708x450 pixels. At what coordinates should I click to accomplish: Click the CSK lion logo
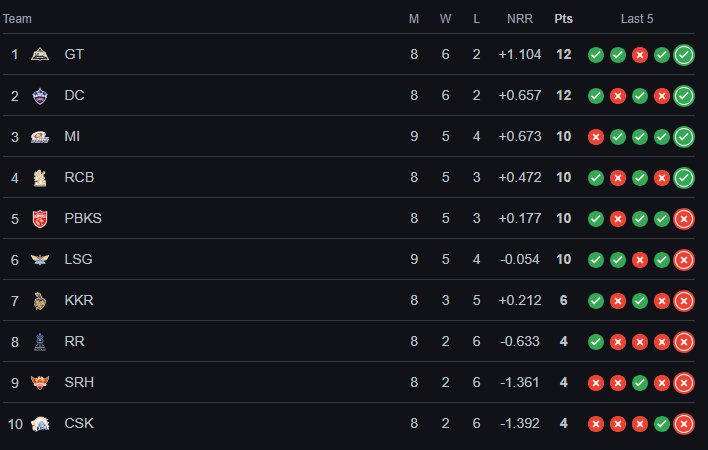point(40,423)
